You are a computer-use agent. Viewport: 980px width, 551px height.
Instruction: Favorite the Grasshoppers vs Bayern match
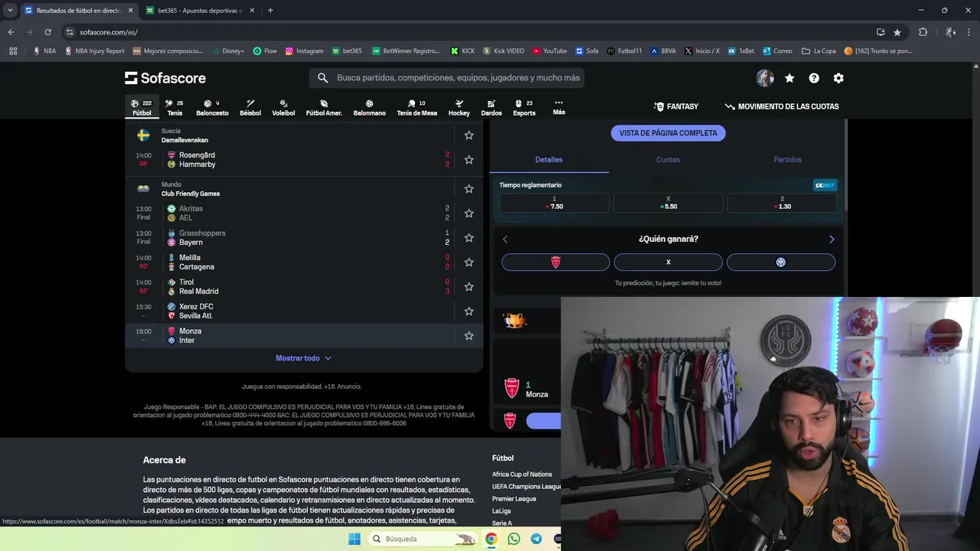[469, 238]
